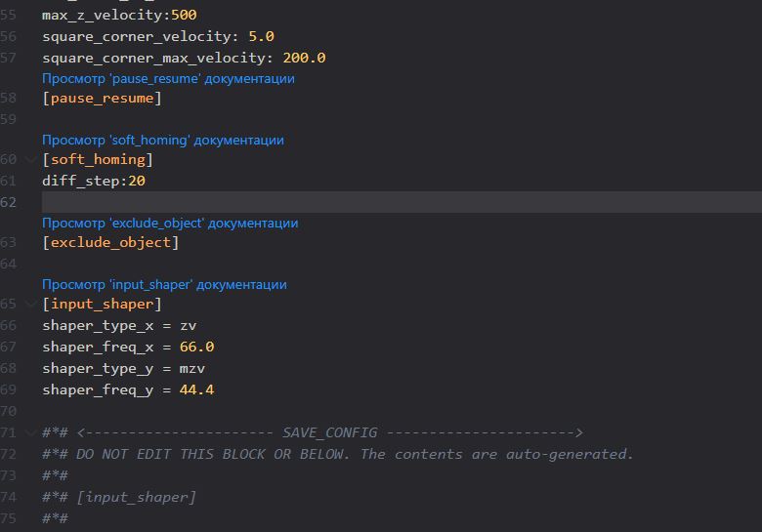Screen dimensions: 762x532
Task: Collapse the SAVE_CONFIG comment block chevron
Action: click(30, 432)
